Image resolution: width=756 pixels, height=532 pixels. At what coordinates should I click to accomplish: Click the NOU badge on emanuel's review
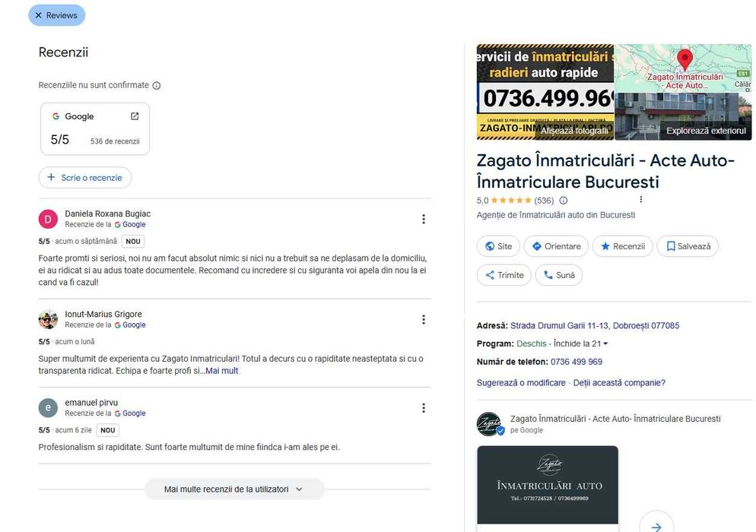coord(108,430)
